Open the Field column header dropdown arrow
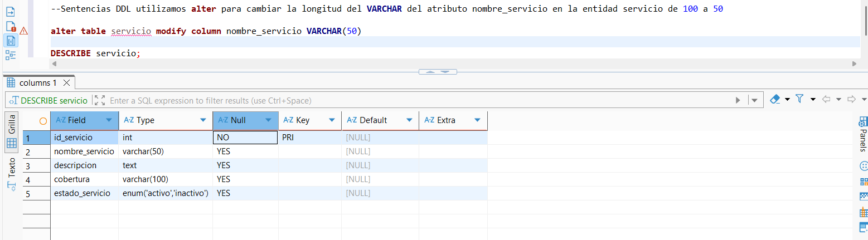This screenshot has width=868, height=240. point(108,120)
